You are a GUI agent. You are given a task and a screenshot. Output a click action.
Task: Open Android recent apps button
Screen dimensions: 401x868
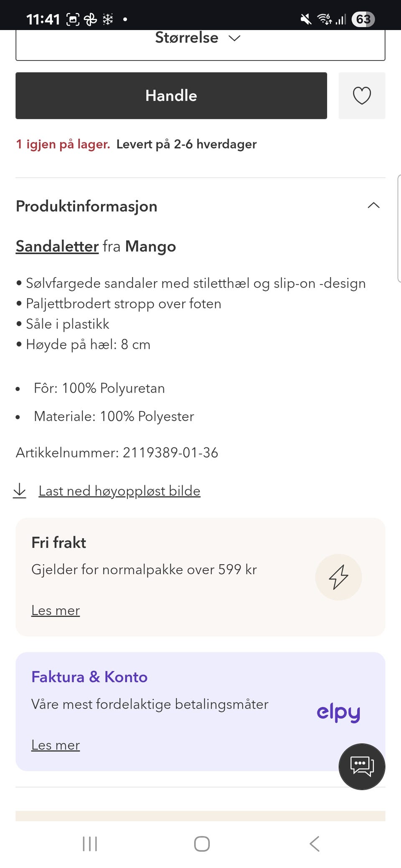point(90,844)
